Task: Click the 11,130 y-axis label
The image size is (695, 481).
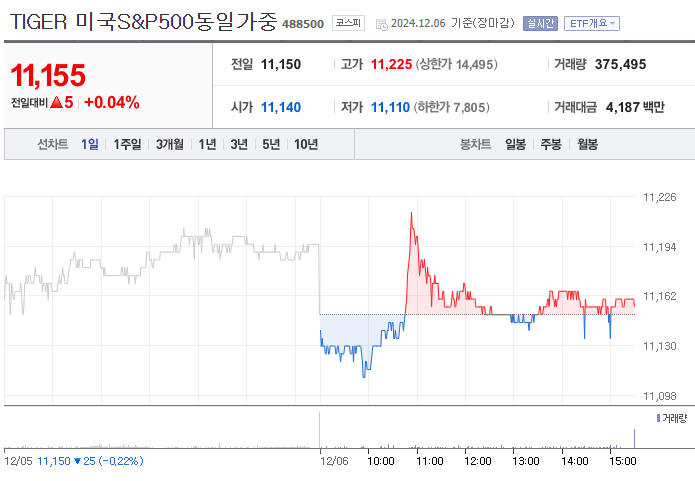Action: [x=660, y=346]
